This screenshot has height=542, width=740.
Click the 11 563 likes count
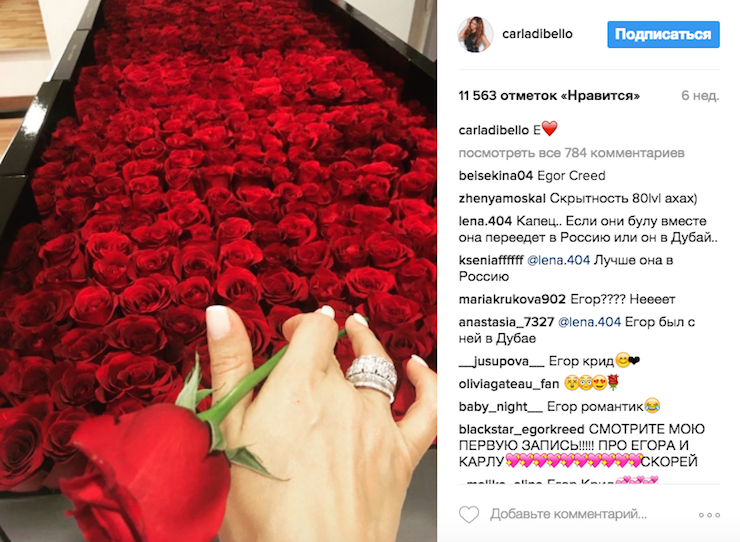[549, 96]
